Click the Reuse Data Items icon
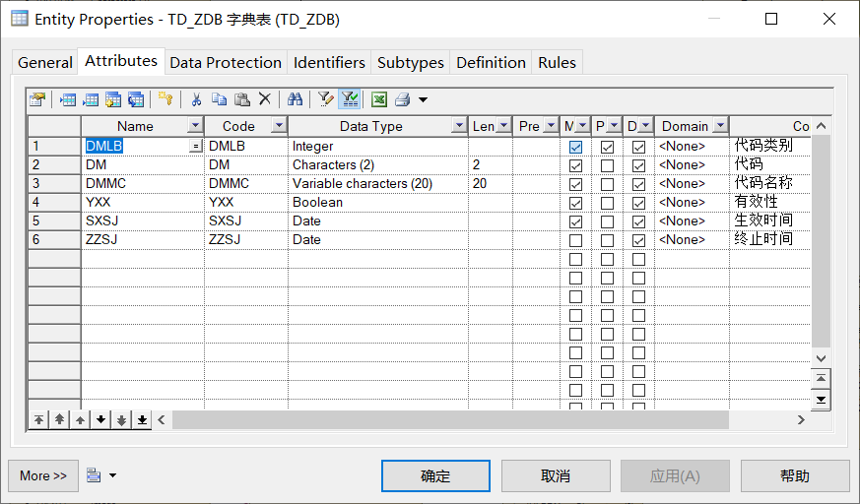This screenshot has width=860, height=504. 136,99
